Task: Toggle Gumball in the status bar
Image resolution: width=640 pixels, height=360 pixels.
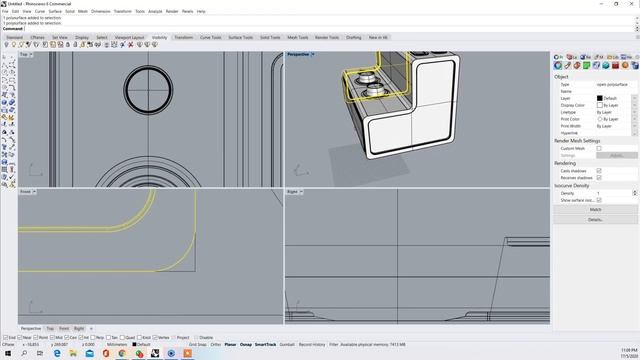Action: (x=287, y=345)
